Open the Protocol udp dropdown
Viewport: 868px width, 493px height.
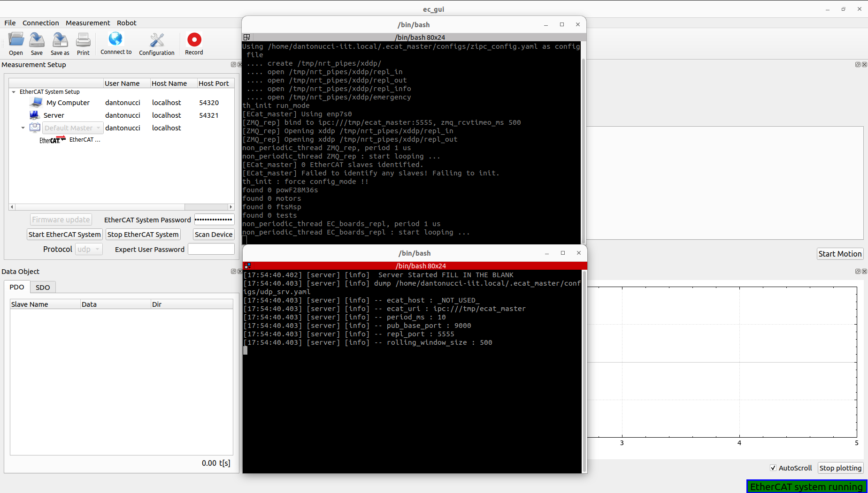pyautogui.click(x=88, y=249)
